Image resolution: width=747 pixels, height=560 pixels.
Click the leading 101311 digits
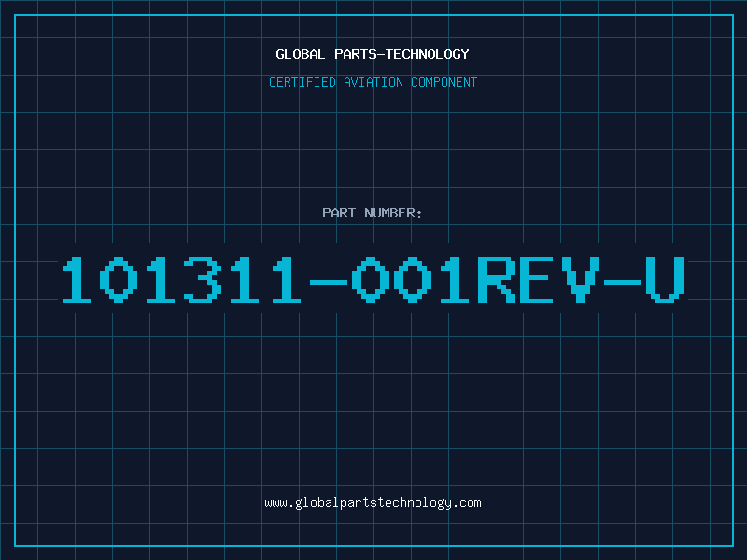pos(181,279)
